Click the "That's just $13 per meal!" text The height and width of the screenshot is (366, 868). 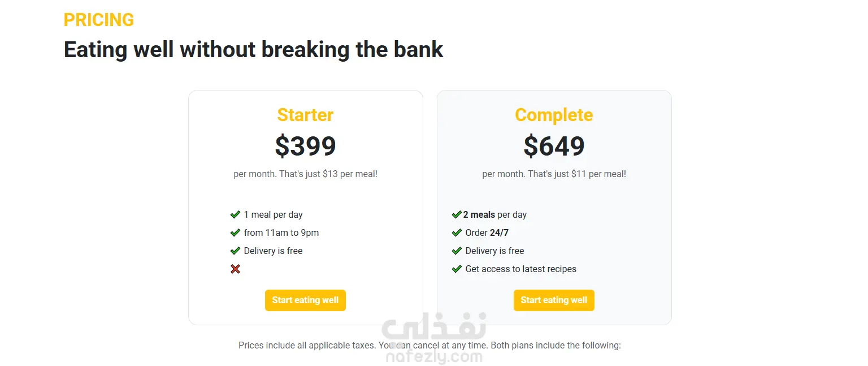(328, 174)
